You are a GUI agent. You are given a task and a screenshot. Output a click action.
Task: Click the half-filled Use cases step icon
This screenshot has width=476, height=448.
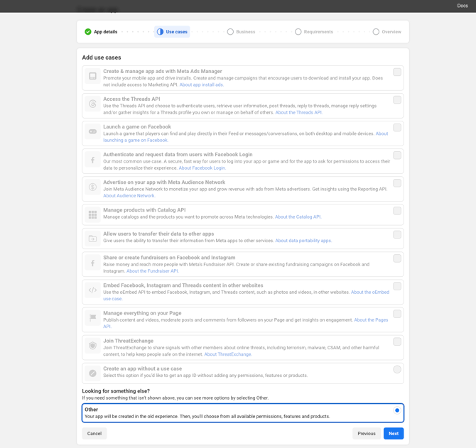click(x=160, y=31)
